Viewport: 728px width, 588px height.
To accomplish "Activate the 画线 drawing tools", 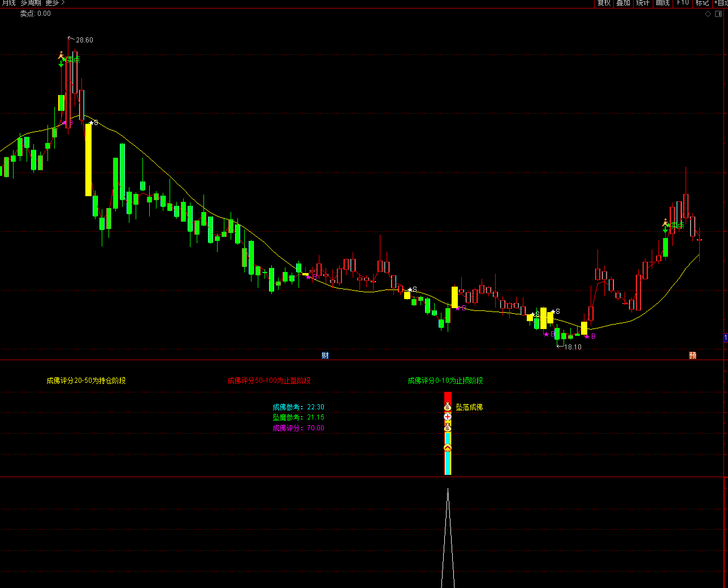I will (x=662, y=3).
